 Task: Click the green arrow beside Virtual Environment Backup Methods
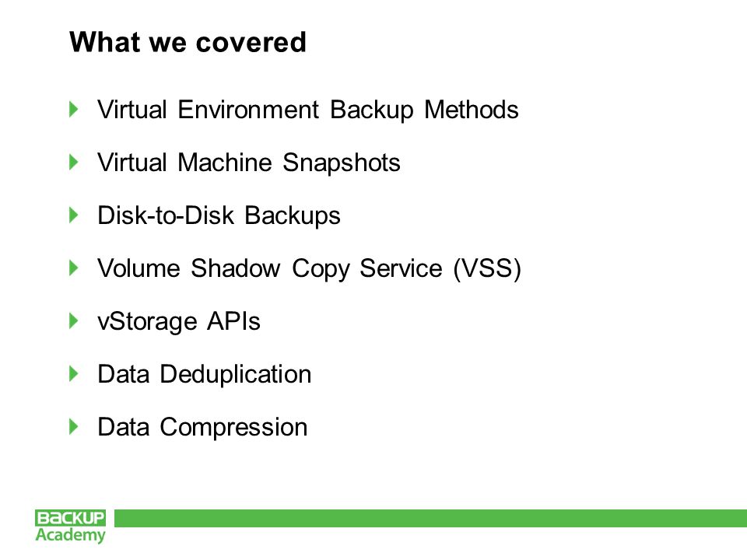coord(73,109)
